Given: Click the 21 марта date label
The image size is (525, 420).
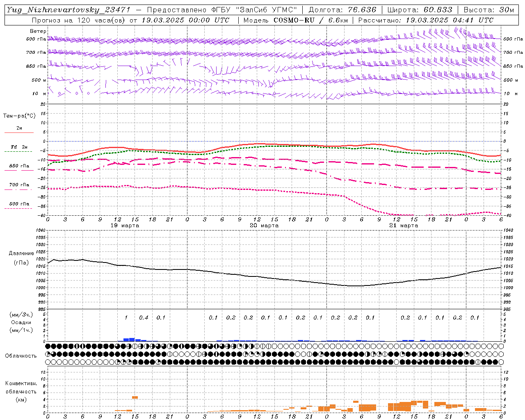Looking at the screenshot, I should click(x=404, y=226).
